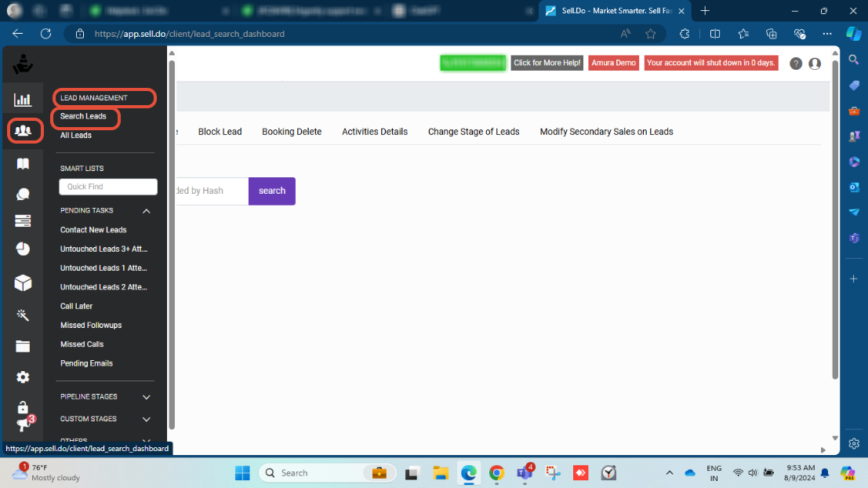This screenshot has width=868, height=488.
Task: Open the book icon in sidebar
Action: pyautogui.click(x=23, y=164)
